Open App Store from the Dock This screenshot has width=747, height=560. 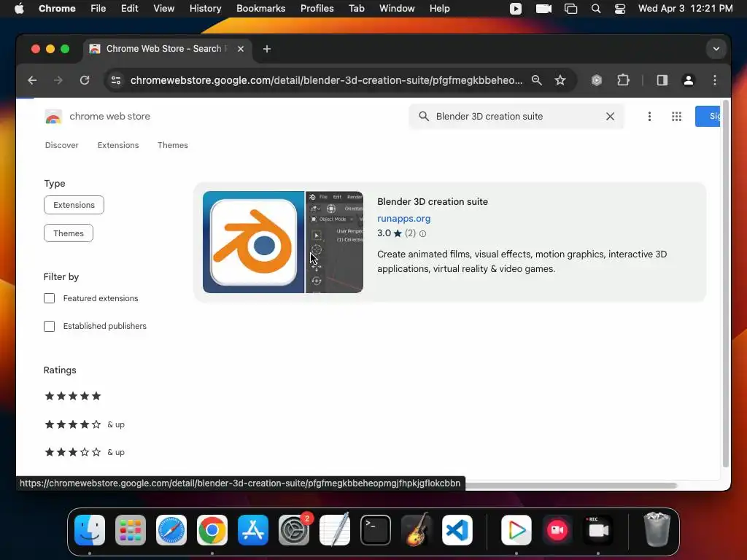coord(253,530)
